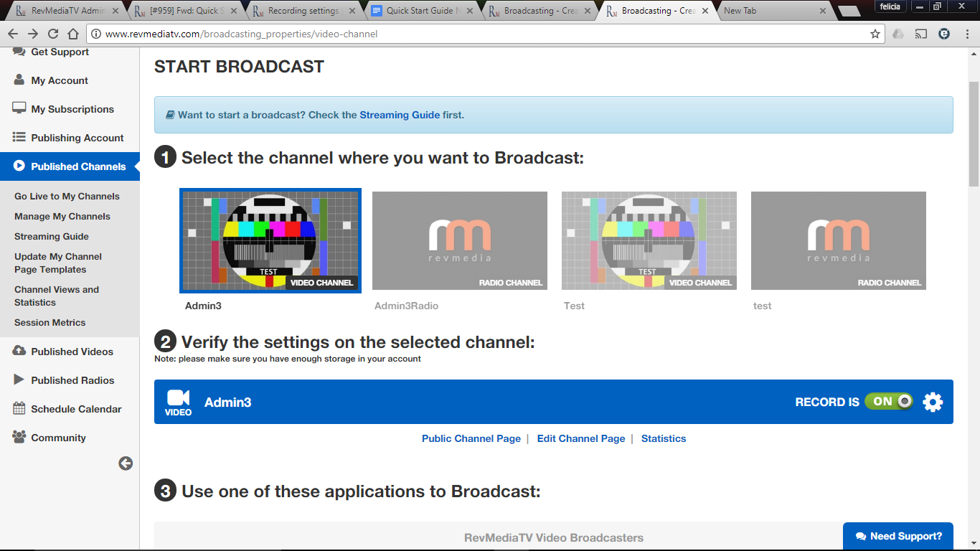Viewport: 980px width, 551px height.
Task: Click the START BROADCAST heading
Action: tap(239, 67)
